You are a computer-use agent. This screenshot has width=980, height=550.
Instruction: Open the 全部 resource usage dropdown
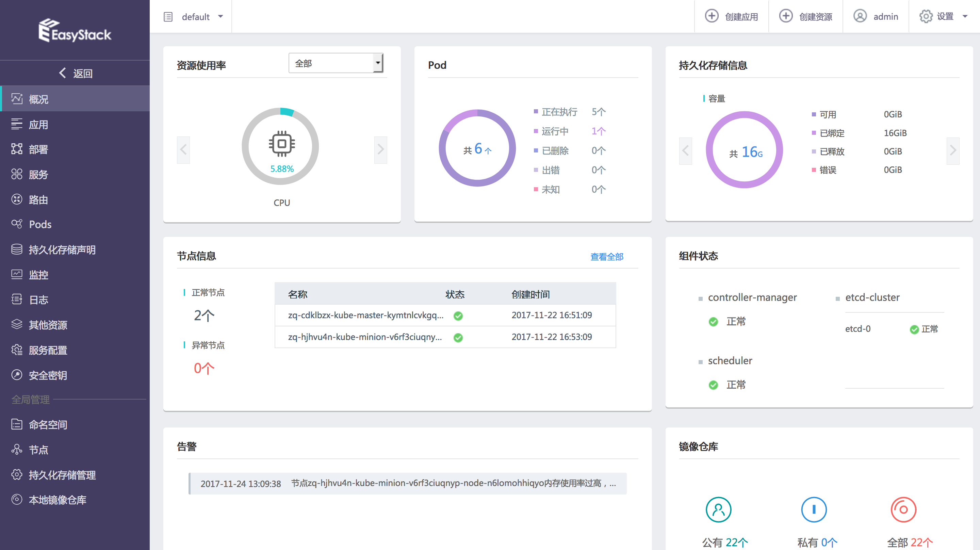tap(336, 63)
